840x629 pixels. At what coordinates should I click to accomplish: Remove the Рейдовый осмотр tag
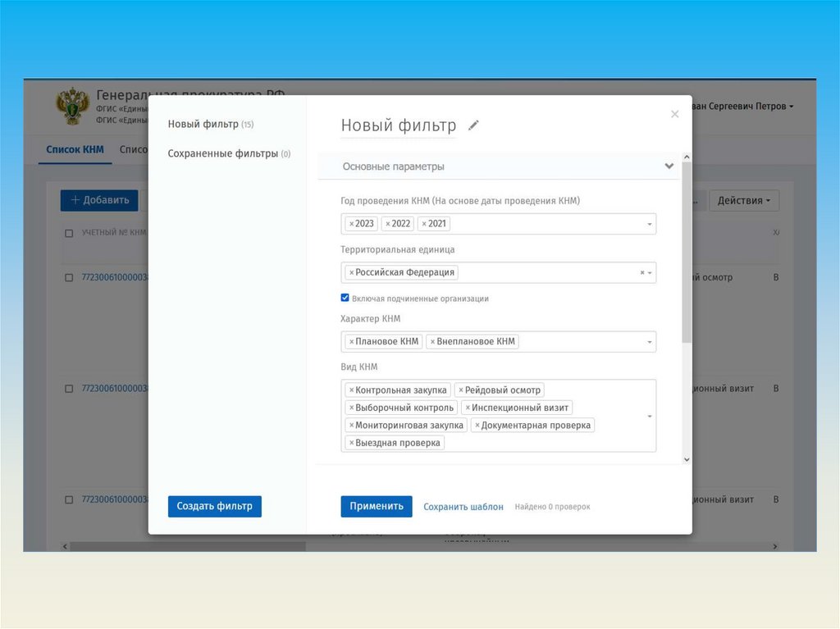tap(461, 390)
